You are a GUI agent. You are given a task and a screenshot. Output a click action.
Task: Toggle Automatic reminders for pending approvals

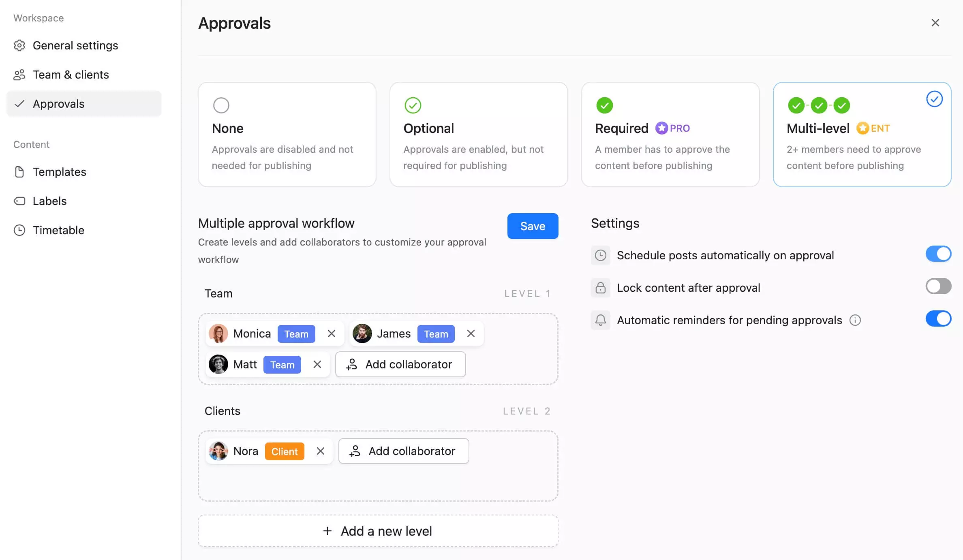coord(938,319)
